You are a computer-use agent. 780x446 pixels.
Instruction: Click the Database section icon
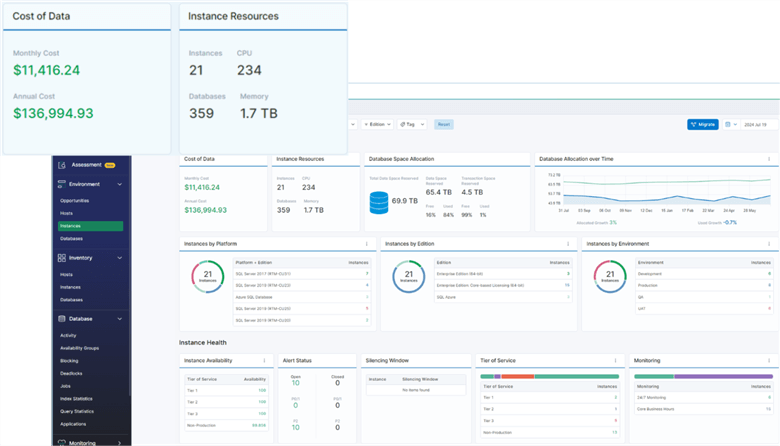pos(61,319)
